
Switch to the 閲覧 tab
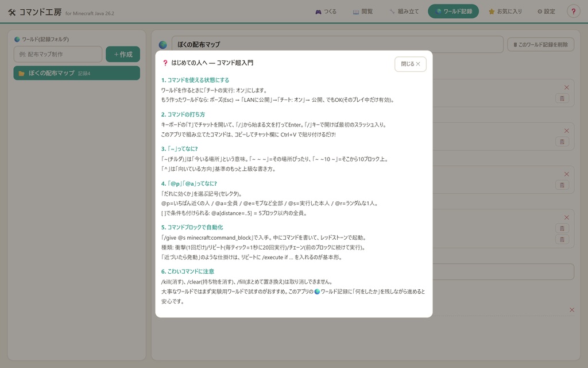[363, 11]
